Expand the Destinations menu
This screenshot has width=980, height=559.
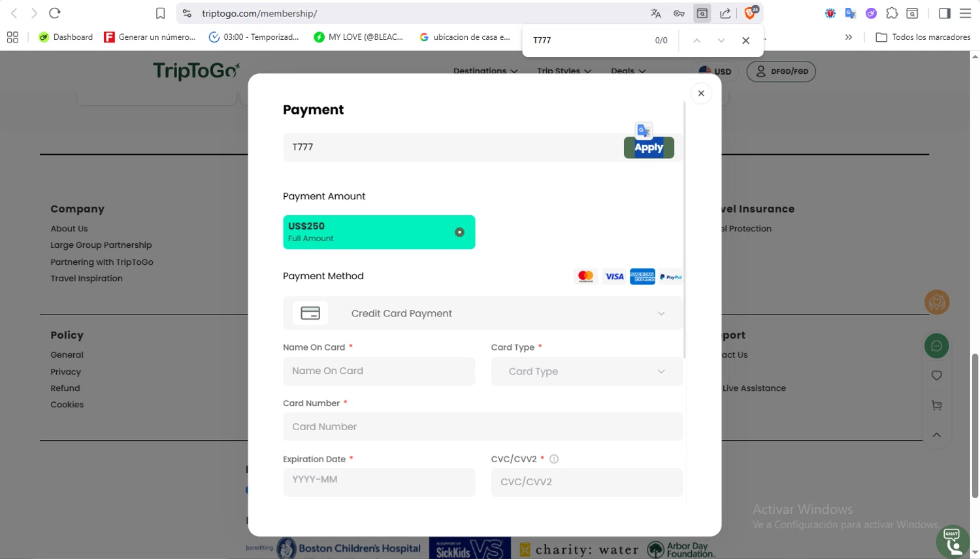[485, 71]
